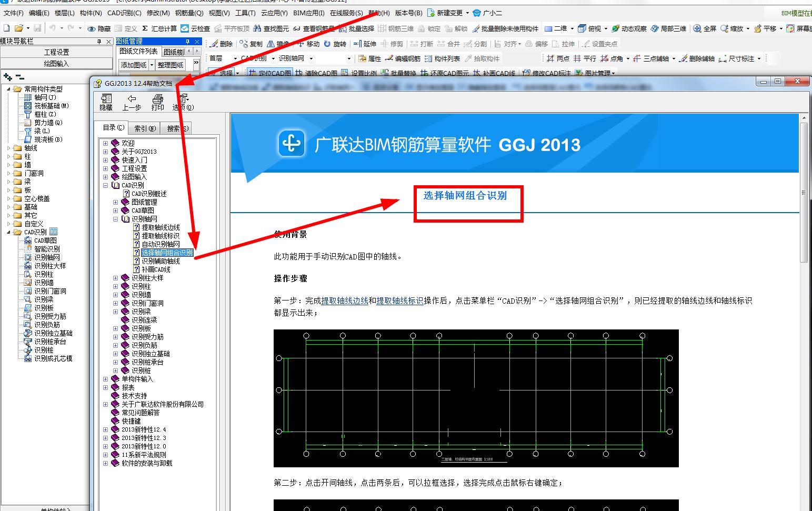Screen dimensions: 812x511
Task: Select CAD识别概述 topic in help tree
Action: 149,194
